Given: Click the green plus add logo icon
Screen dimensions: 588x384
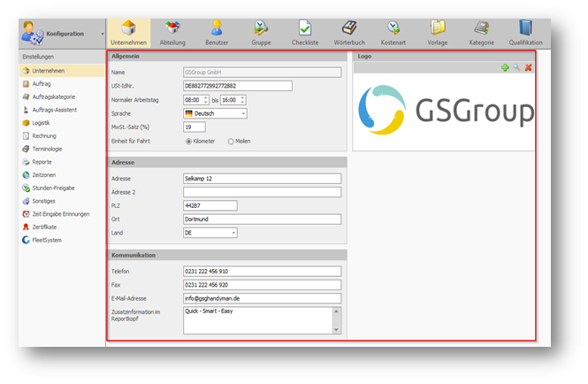Looking at the screenshot, I should (505, 67).
